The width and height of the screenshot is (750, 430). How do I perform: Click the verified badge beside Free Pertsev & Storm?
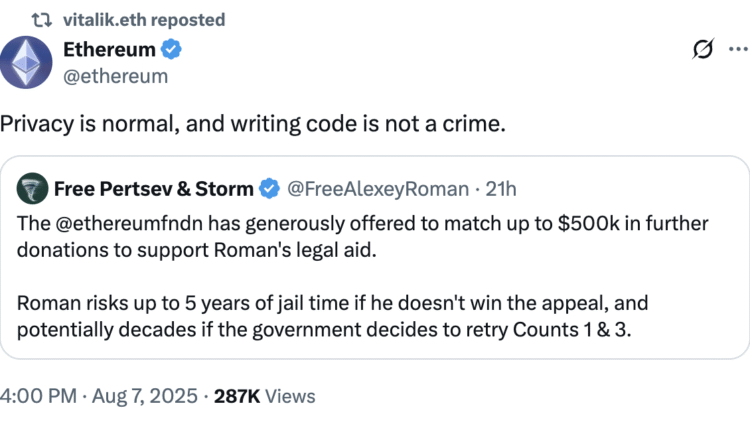[x=269, y=187]
